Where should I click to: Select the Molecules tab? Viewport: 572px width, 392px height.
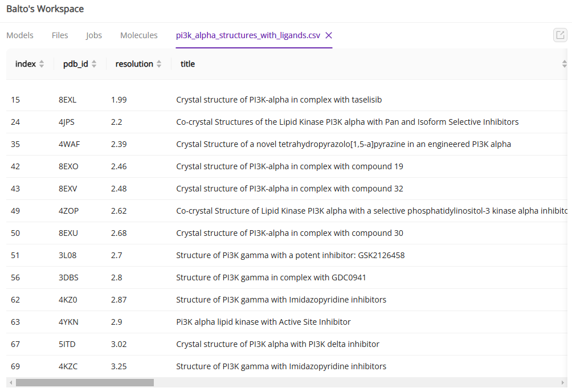138,35
